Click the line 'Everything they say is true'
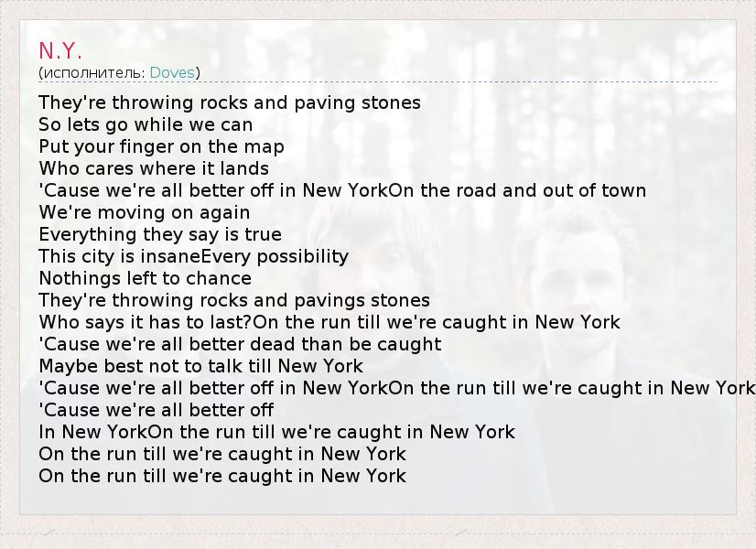Viewport: 756px width, 549px height. coord(160,235)
